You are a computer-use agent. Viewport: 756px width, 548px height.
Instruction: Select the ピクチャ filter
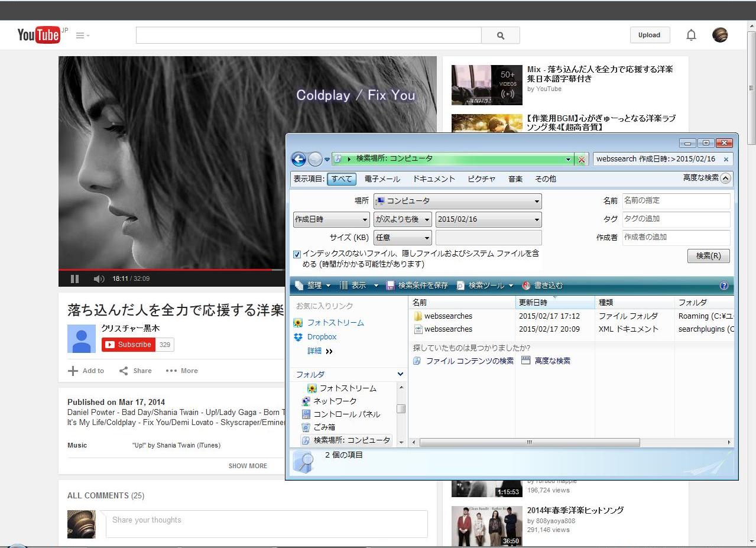pos(482,179)
